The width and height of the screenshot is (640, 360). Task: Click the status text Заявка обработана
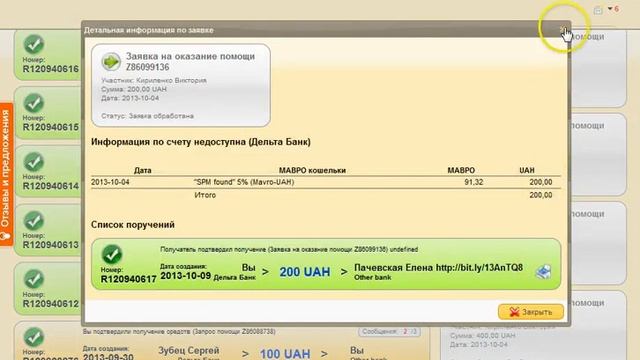[x=161, y=116]
